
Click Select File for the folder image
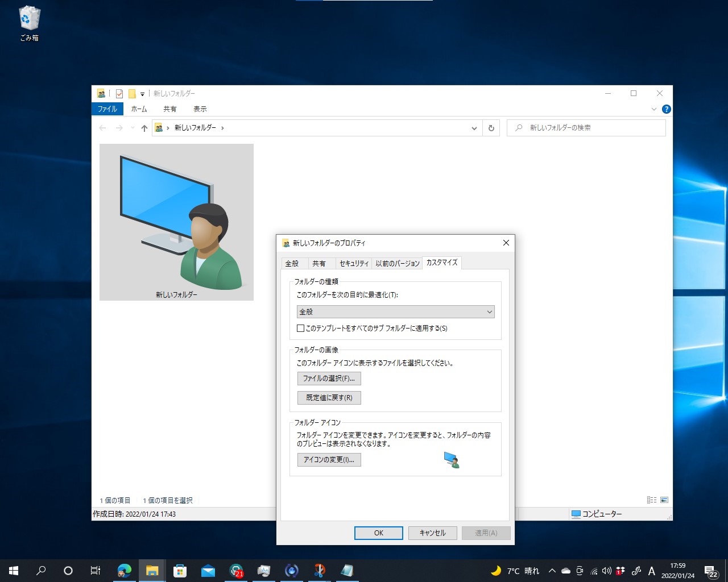[329, 378]
